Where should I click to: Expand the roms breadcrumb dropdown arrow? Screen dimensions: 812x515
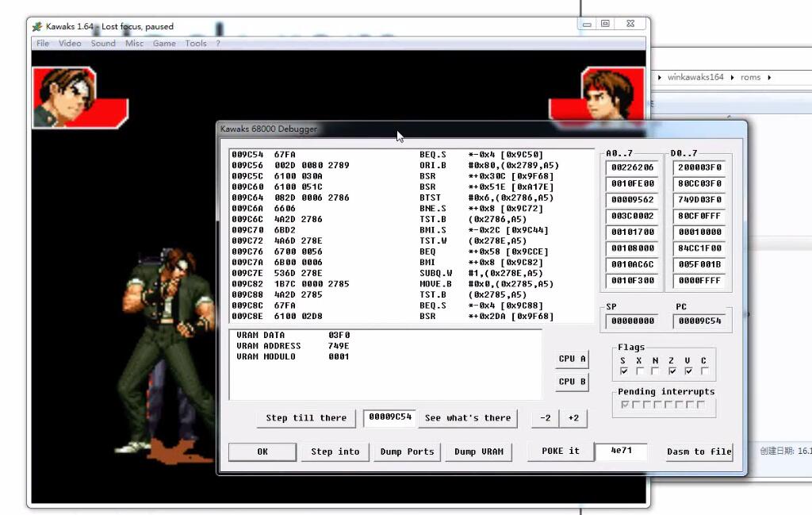coord(770,77)
